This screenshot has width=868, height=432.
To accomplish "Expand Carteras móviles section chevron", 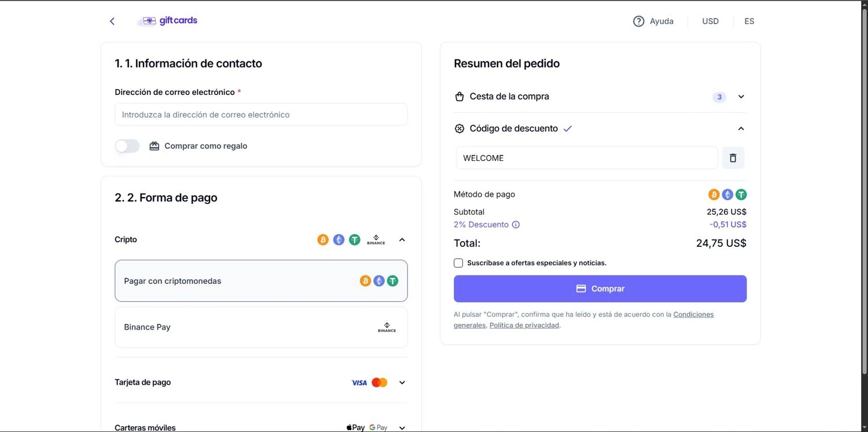I will 402,428.
